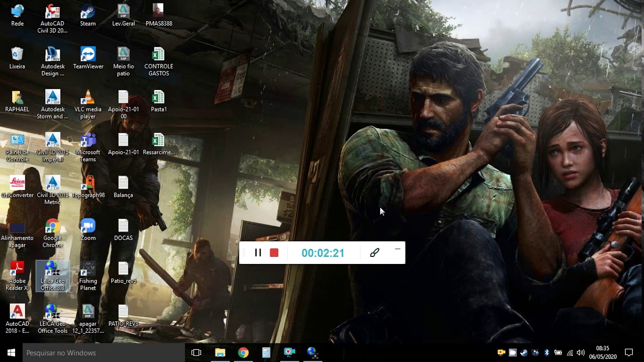Open the volume control
The image size is (644, 362).
click(581, 352)
